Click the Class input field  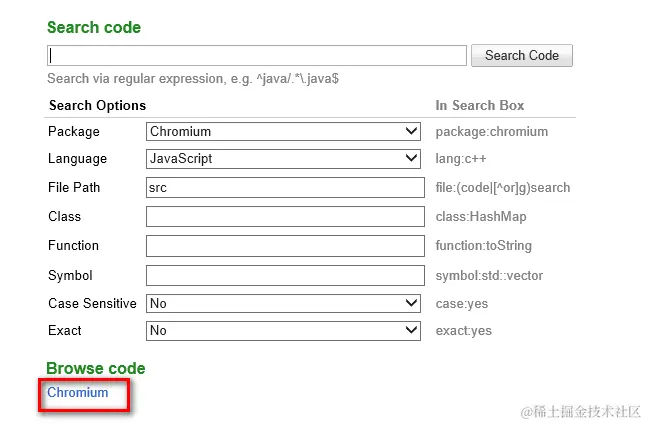click(x=285, y=216)
